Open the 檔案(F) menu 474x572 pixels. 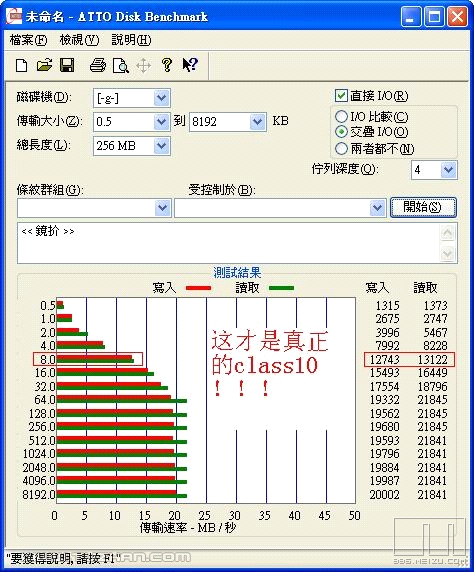point(28,40)
